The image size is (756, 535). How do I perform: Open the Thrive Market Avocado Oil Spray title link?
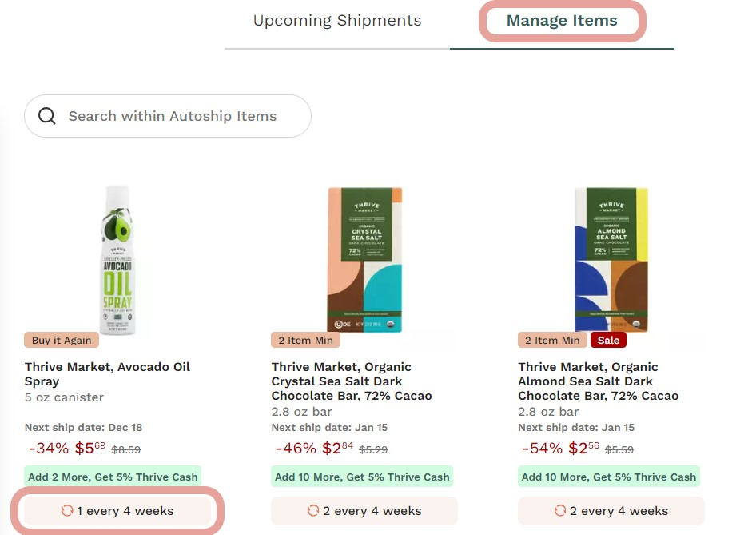(x=107, y=374)
